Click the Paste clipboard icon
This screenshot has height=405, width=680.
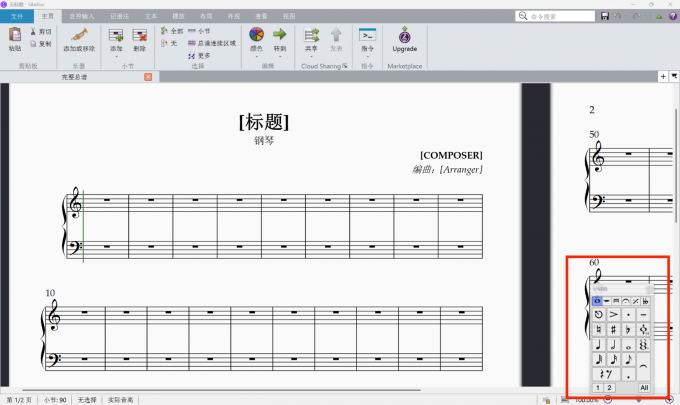tap(15, 35)
